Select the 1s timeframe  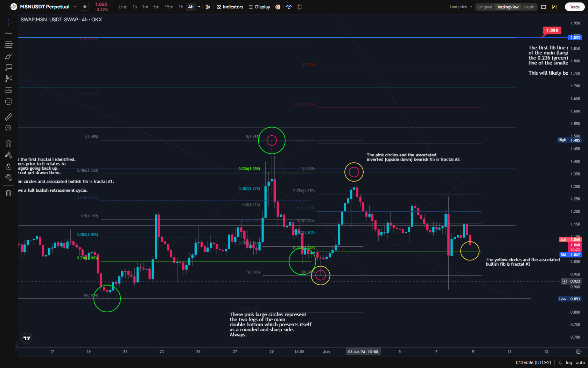click(135, 7)
